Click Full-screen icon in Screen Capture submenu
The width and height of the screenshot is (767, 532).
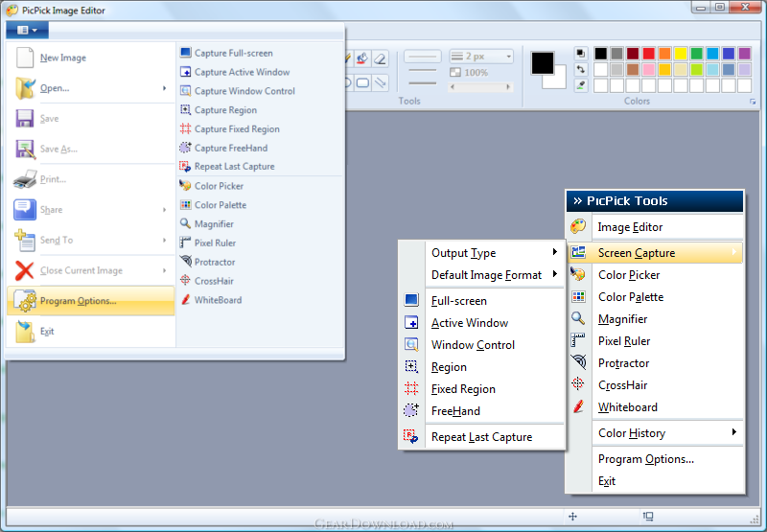411,300
